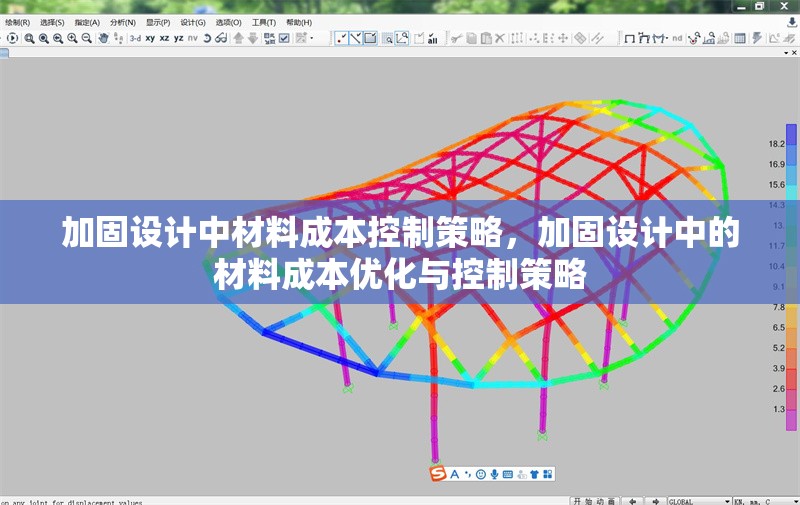Click the move (four-arrow) icon
Screen dimensions: 800x505
[x=563, y=38]
